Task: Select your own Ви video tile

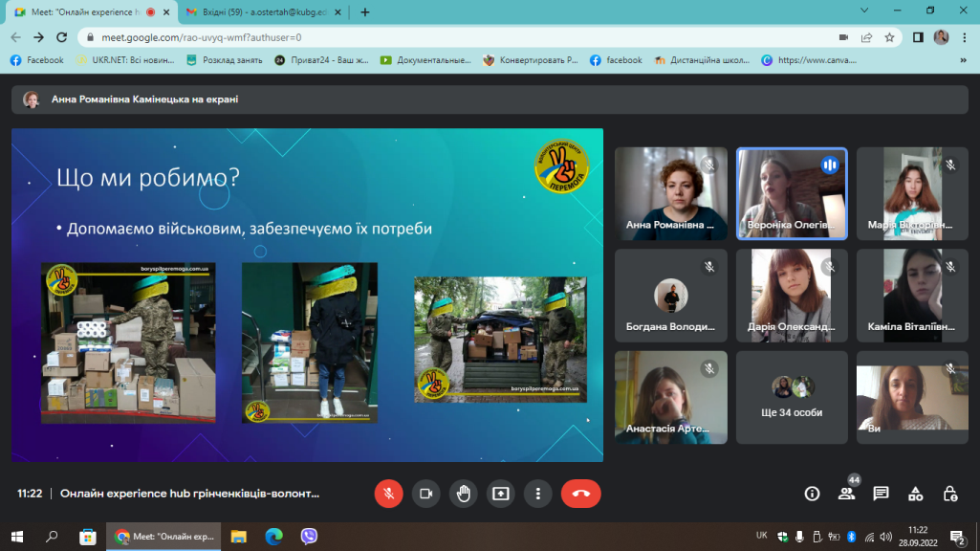Action: 912,397
